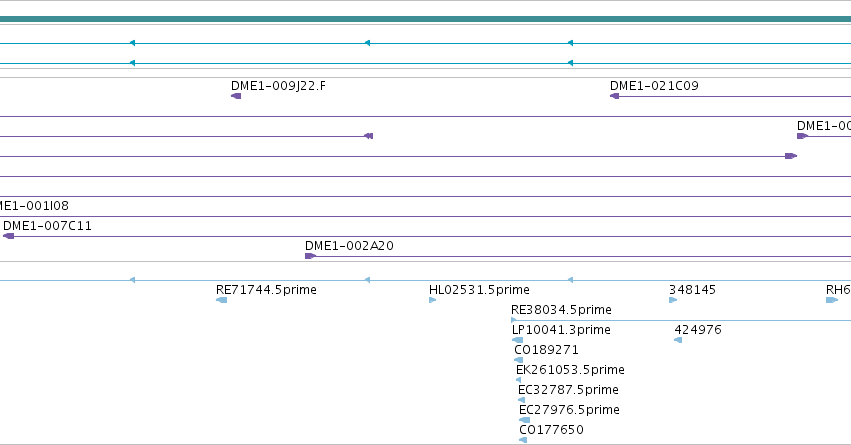This screenshot has width=851, height=445.
Task: Click the RE71744.5prime blue arrow glyph
Action: tap(221, 300)
